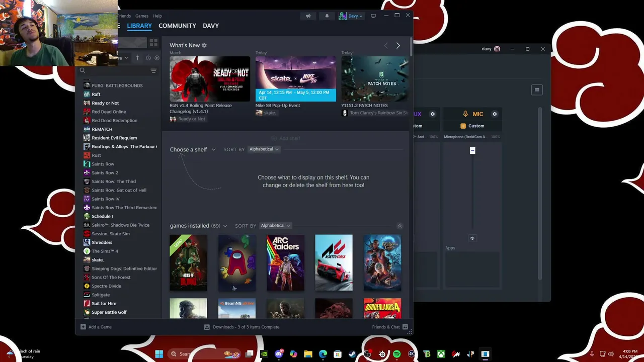Open NVIDIA app from taskbar
The width and height of the screenshot is (644, 362).
coord(264,354)
